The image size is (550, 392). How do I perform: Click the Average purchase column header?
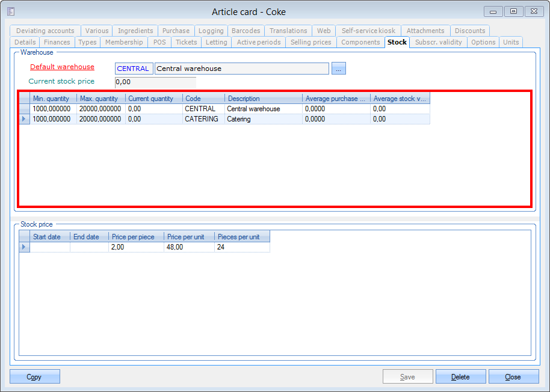[335, 99]
